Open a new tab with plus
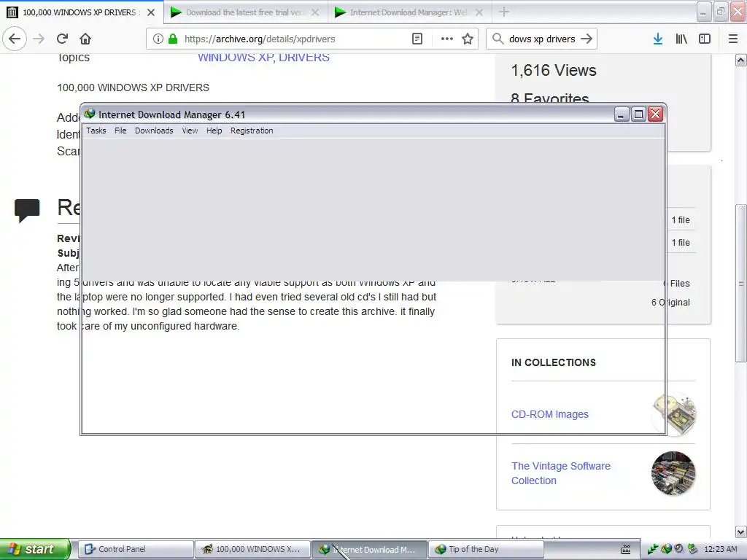This screenshot has width=747, height=560. pyautogui.click(x=504, y=12)
